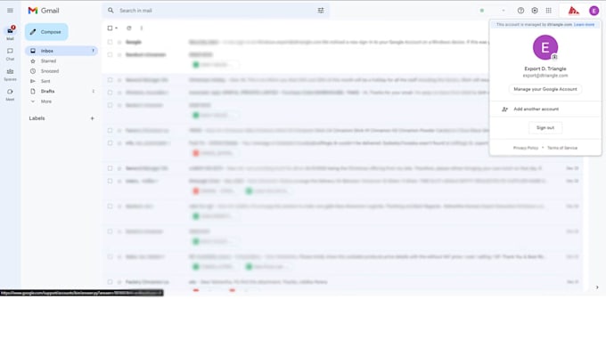Show search options filter icon
Screen dimensions: 606x364
[321, 11]
